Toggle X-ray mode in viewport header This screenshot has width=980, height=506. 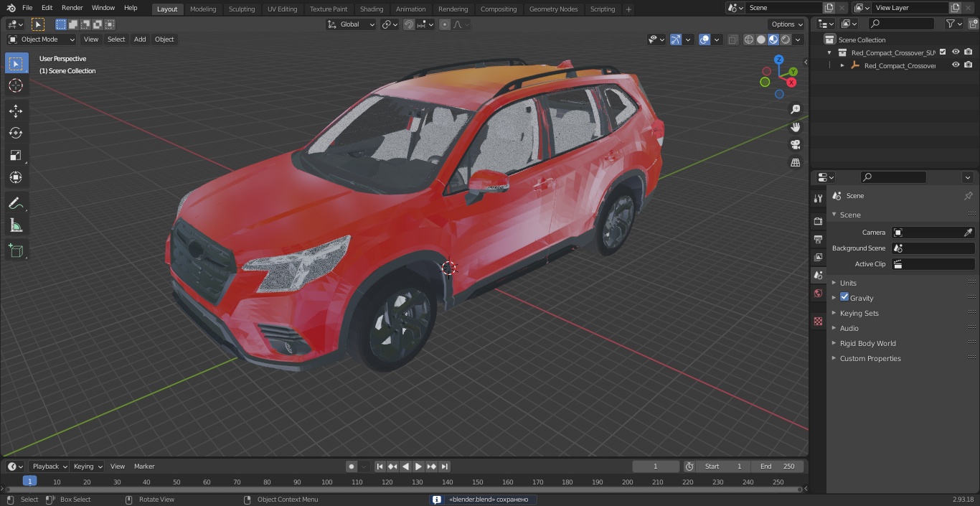click(732, 39)
